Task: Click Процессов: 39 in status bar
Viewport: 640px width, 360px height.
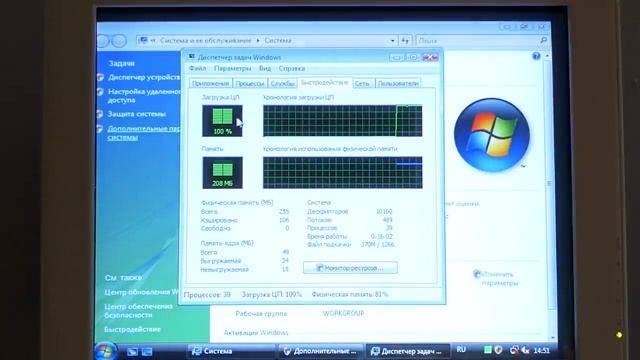Action: point(207,294)
